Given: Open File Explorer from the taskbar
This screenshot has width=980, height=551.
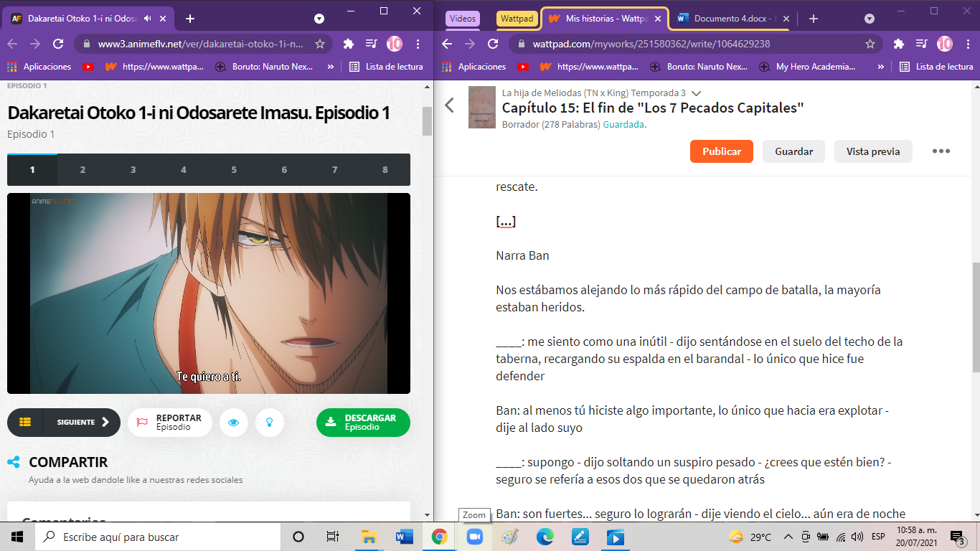Looking at the screenshot, I should [369, 537].
